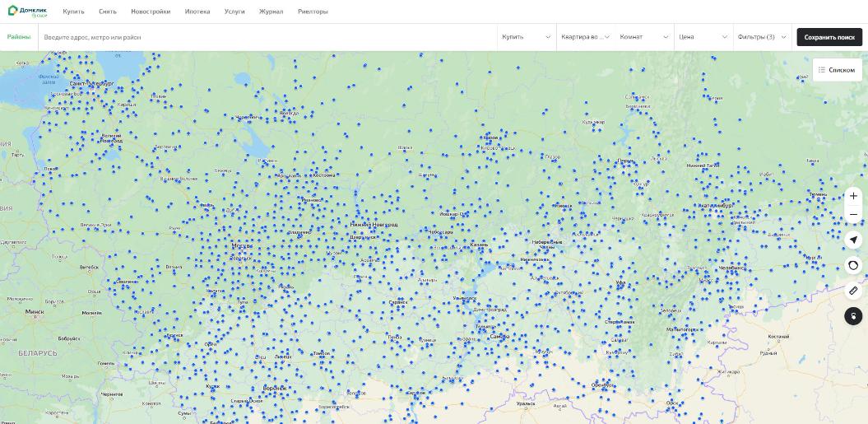
Task: Open the Домклик logo home link
Action: tap(28, 11)
